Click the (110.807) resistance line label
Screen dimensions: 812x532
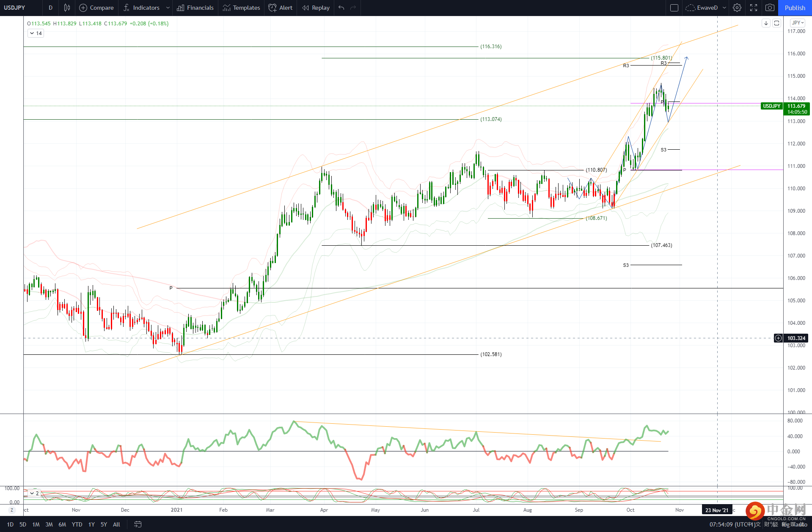coord(596,170)
